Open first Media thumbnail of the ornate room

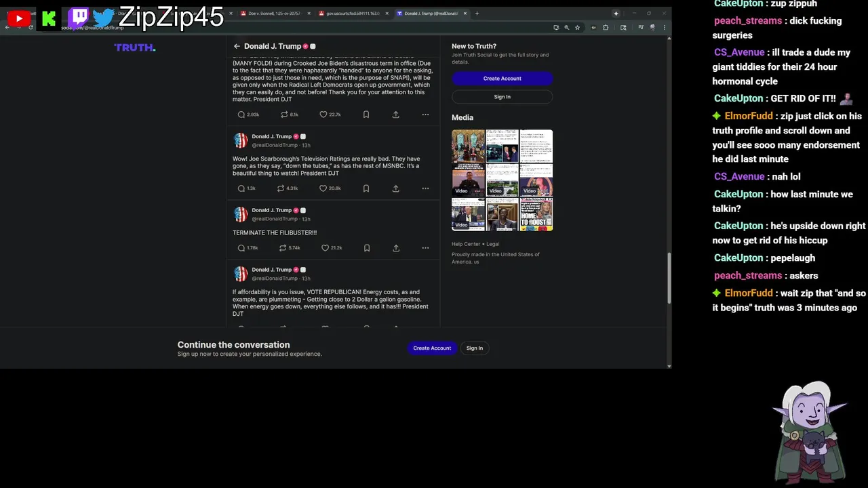pyautogui.click(x=468, y=146)
